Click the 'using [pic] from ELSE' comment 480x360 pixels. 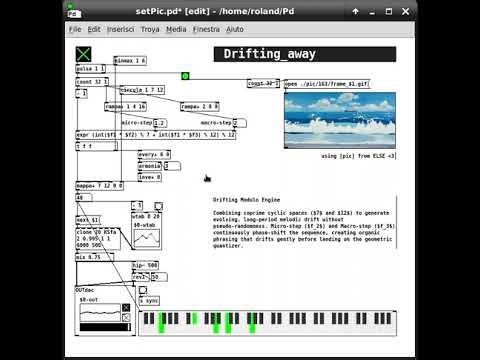tap(358, 156)
